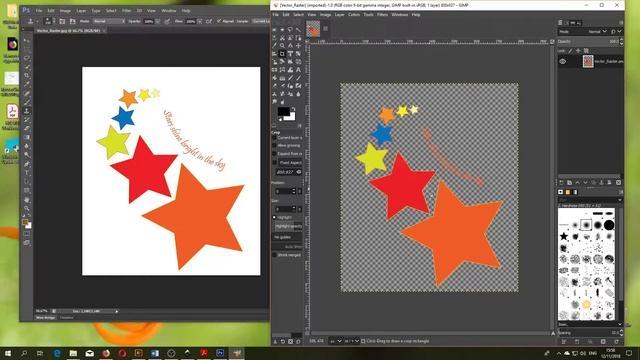Enable 'Fixed Aspect ratio' crop option
This screenshot has height=360, width=640.
[x=275, y=162]
